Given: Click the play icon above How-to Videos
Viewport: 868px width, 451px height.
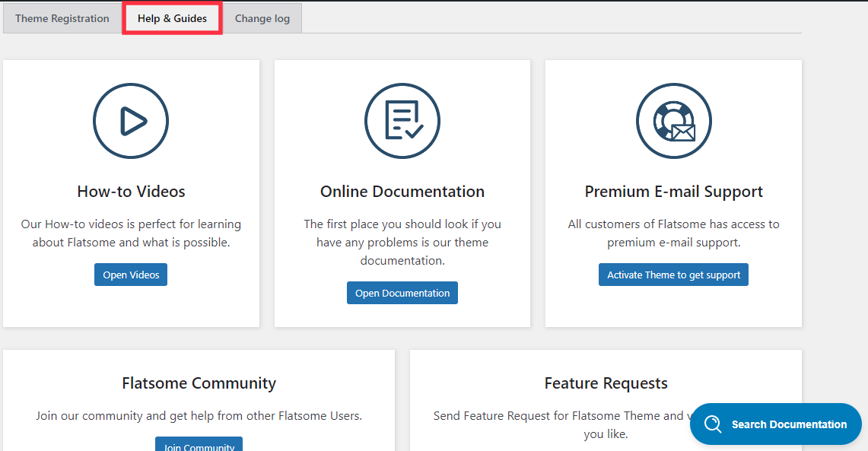Looking at the screenshot, I should point(131,121).
